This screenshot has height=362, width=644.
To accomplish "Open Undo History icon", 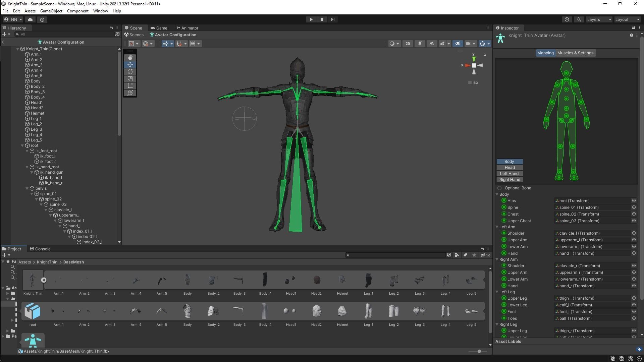I will (567, 19).
